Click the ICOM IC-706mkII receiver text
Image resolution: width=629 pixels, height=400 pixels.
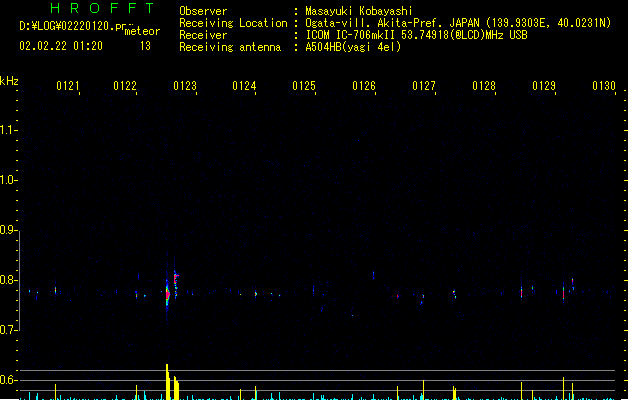tap(416, 35)
